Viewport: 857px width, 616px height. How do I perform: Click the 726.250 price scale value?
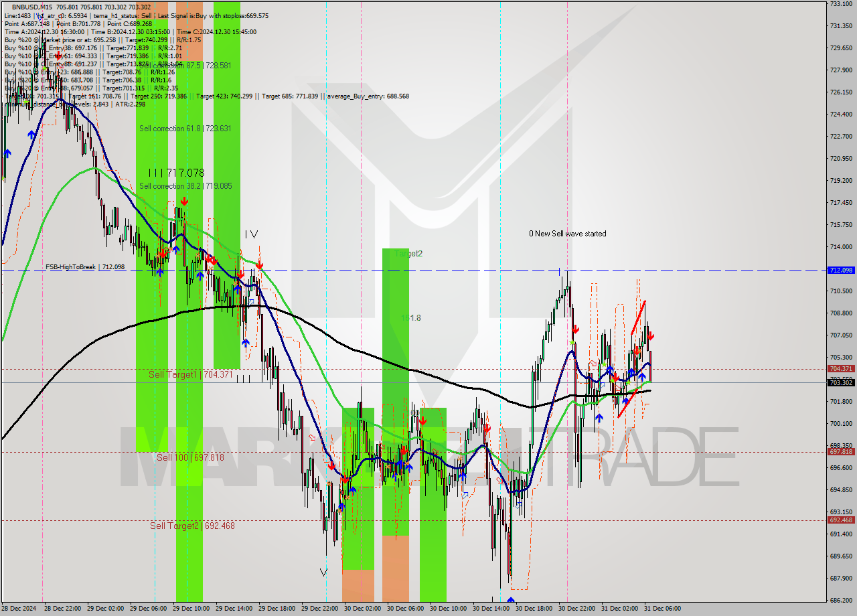[x=840, y=92]
